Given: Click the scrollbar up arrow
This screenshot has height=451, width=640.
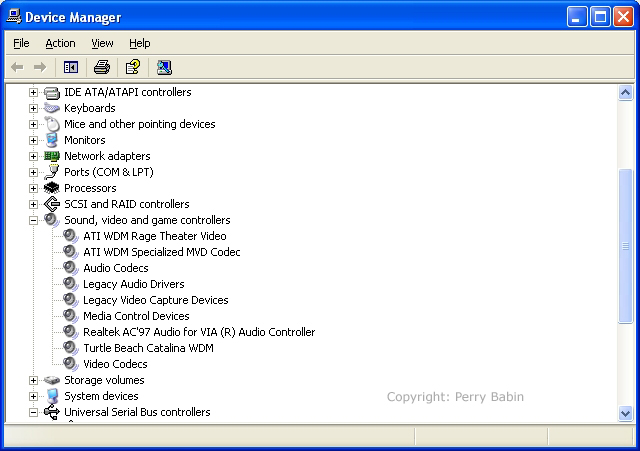Looking at the screenshot, I should click(625, 93).
